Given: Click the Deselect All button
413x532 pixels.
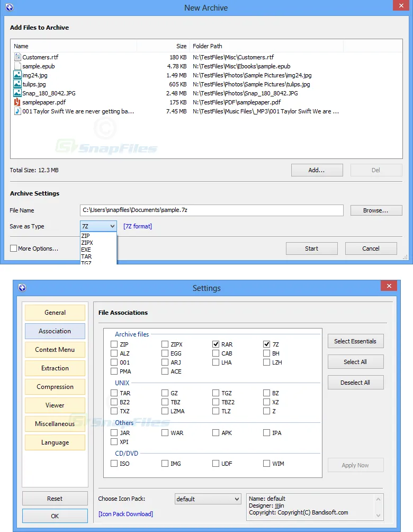Looking at the screenshot, I should (x=355, y=383).
